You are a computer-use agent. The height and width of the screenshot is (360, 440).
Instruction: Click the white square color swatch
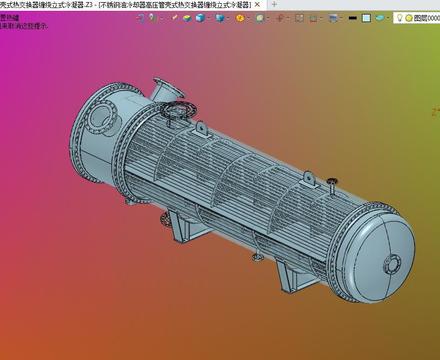366,18
